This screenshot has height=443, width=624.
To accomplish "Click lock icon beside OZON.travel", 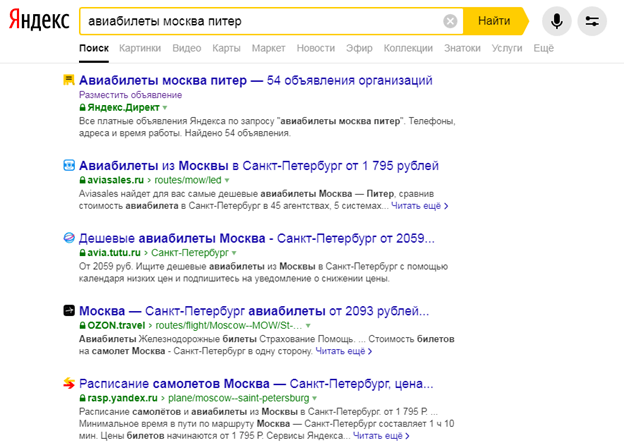I will 82,326.
